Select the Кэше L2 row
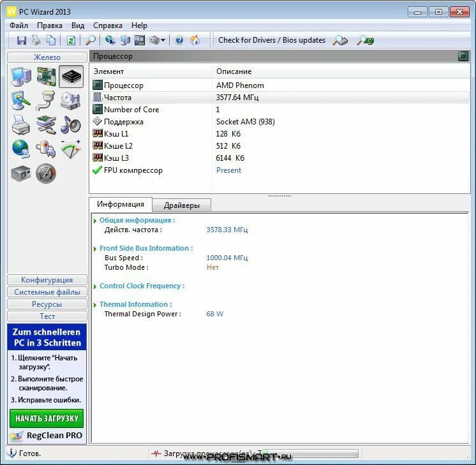476x465 pixels. pyautogui.click(x=280, y=146)
